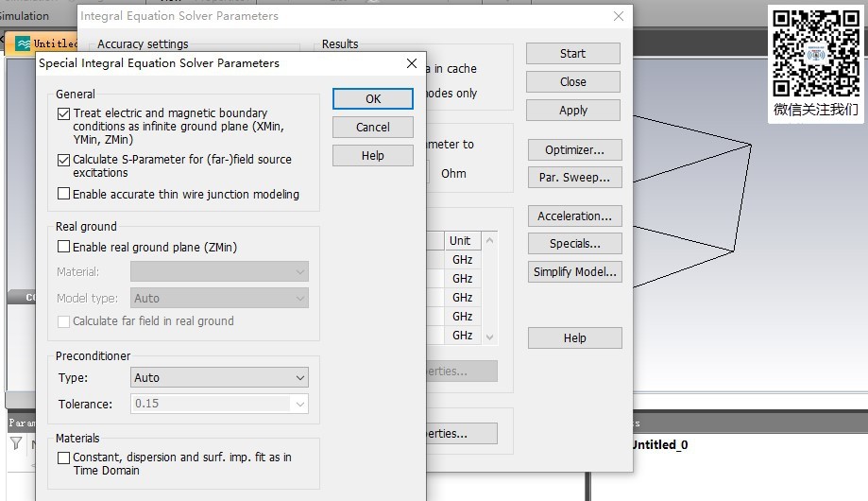The height and width of the screenshot is (501, 868).
Task: Enable accurate thin wire junction modeling
Action: (63, 194)
